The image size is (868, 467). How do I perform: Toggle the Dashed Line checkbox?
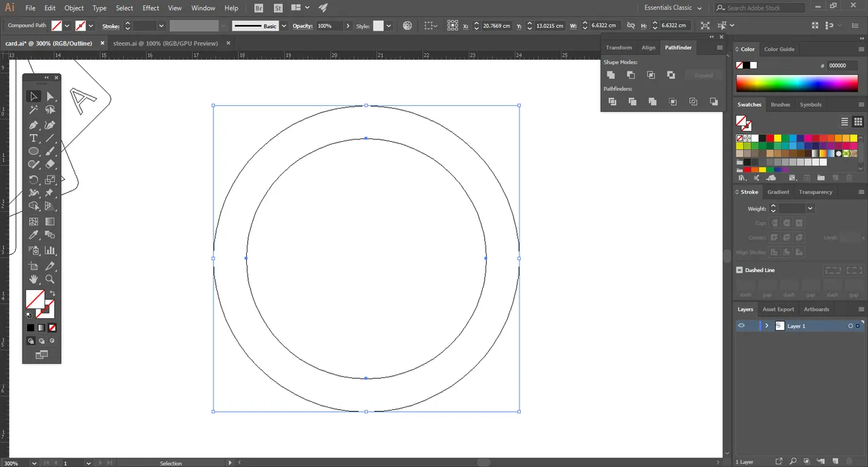739,270
